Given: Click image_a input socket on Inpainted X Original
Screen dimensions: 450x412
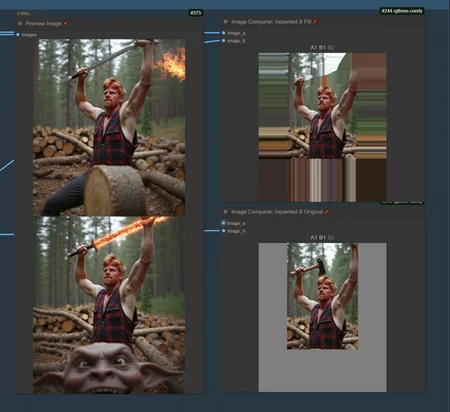Looking at the screenshot, I should tap(223, 223).
